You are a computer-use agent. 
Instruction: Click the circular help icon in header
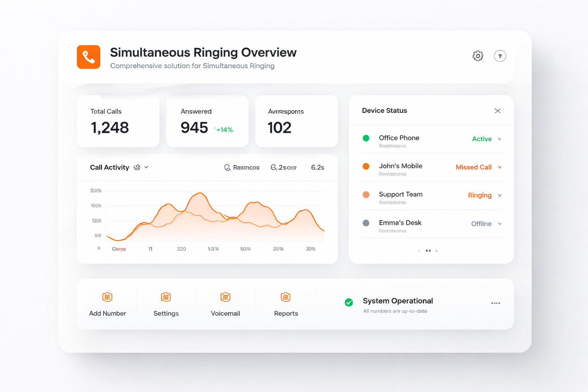500,56
